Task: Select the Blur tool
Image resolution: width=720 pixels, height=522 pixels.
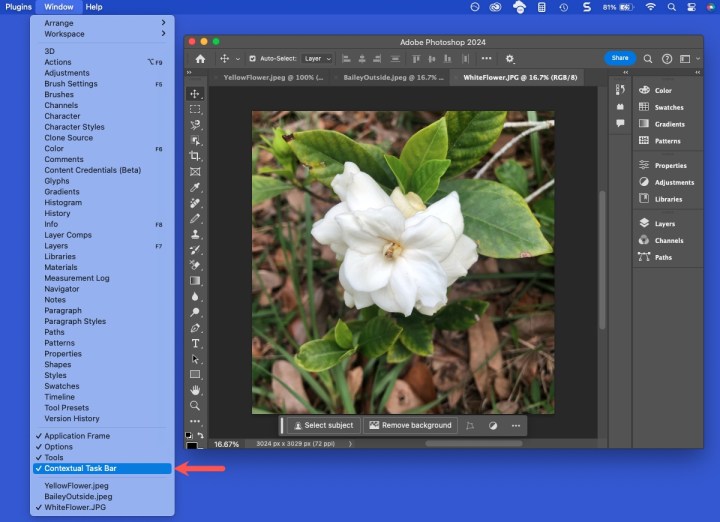Action: click(195, 297)
